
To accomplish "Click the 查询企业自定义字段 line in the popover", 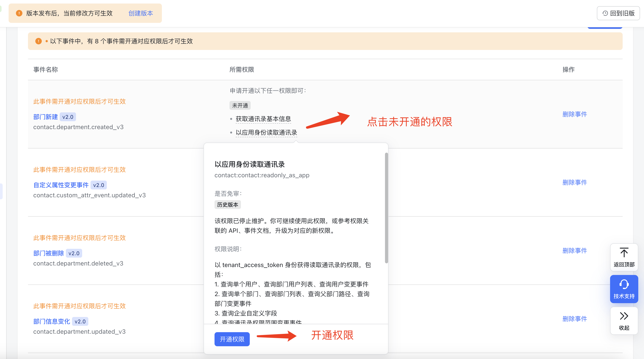I will [246, 313].
